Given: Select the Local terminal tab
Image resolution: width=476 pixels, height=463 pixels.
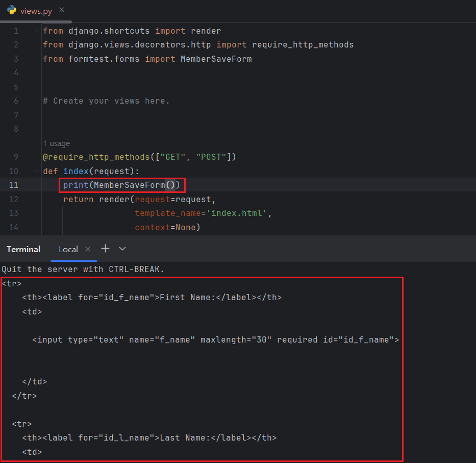Looking at the screenshot, I should [68, 249].
